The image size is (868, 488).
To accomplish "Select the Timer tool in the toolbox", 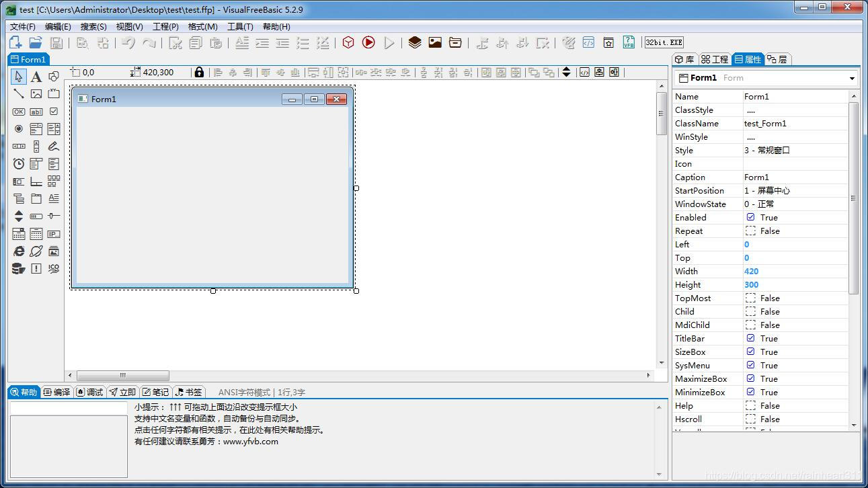I will tap(18, 163).
